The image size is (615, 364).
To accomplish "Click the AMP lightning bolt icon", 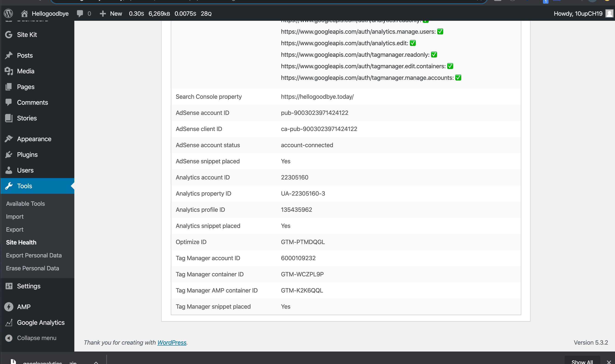I will (9, 307).
